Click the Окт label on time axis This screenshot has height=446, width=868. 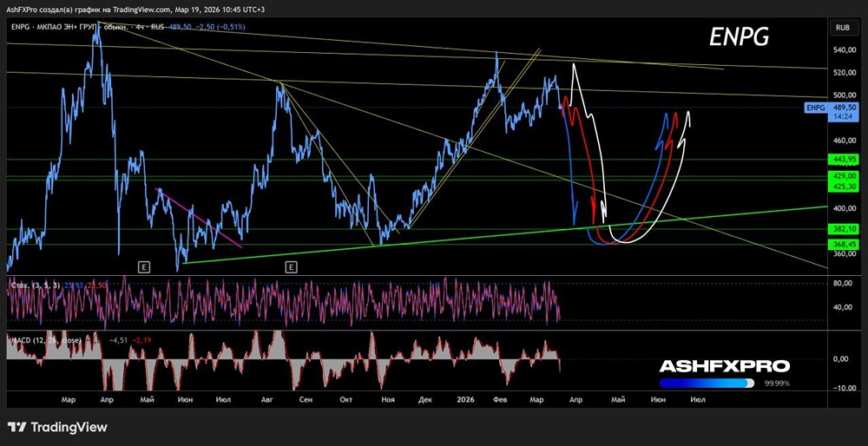pos(346,399)
